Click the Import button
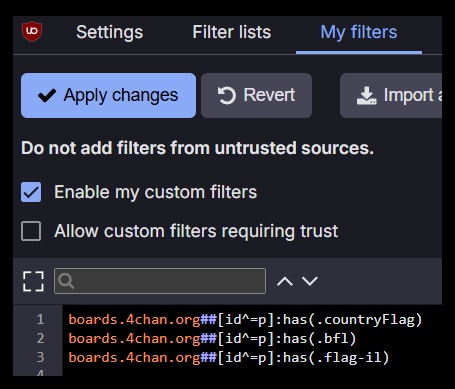Image resolution: width=455 pixels, height=389 pixels. click(391, 95)
